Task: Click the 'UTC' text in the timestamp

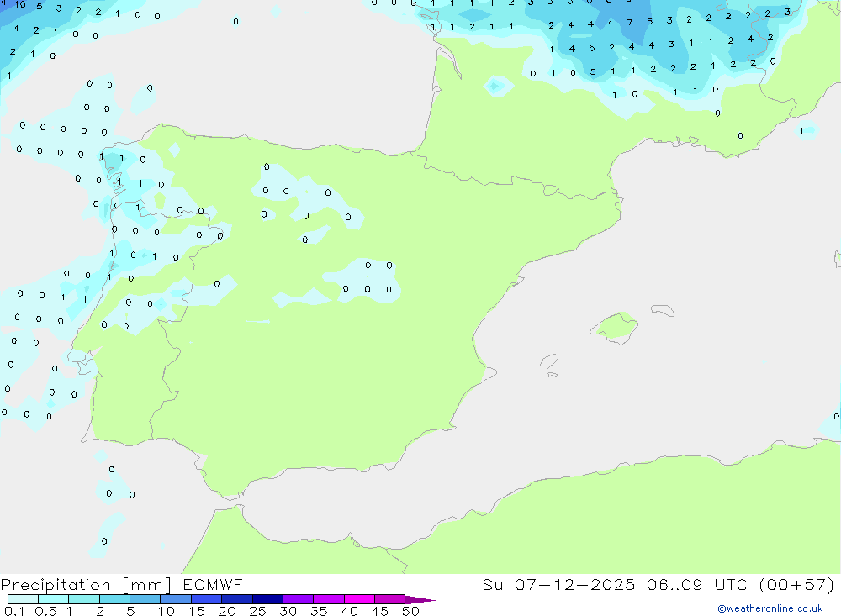Action: tap(731, 584)
